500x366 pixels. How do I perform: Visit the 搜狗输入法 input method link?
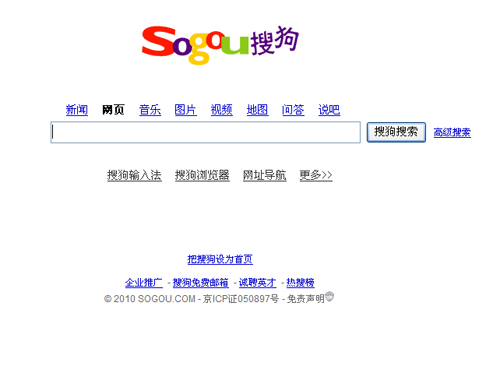coord(134,175)
